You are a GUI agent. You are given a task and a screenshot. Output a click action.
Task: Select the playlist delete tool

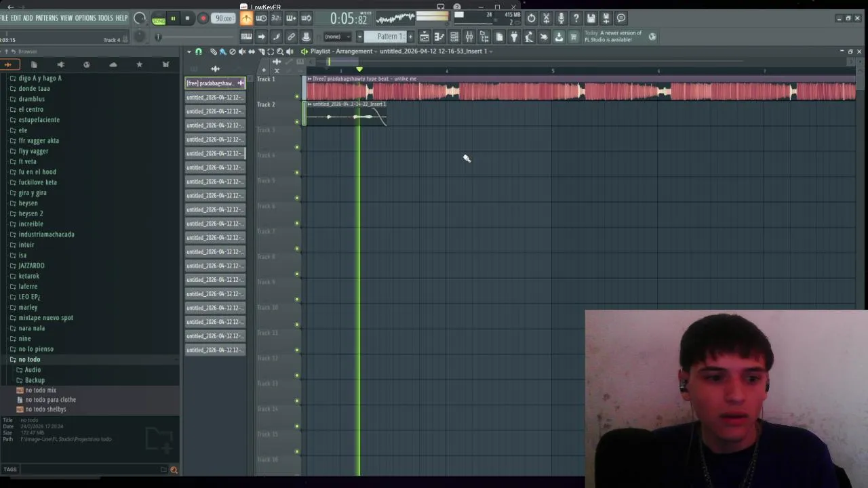[x=233, y=52]
